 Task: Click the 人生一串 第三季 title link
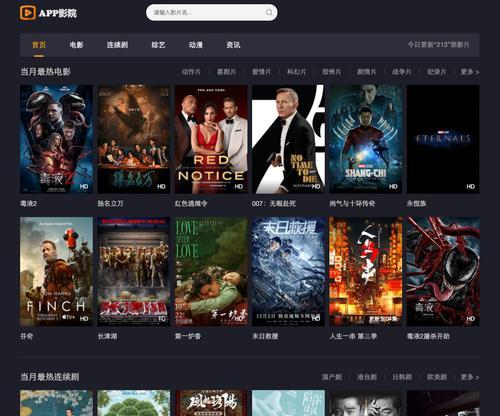[353, 336]
